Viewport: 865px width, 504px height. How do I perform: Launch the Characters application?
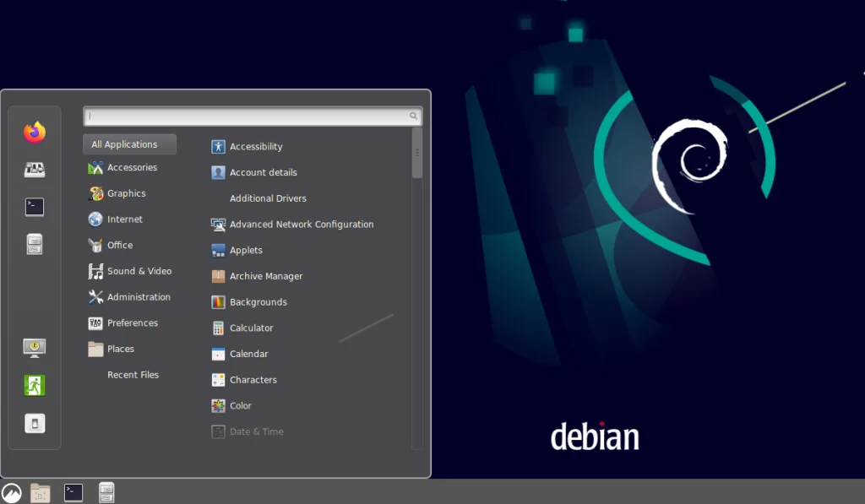(252, 379)
